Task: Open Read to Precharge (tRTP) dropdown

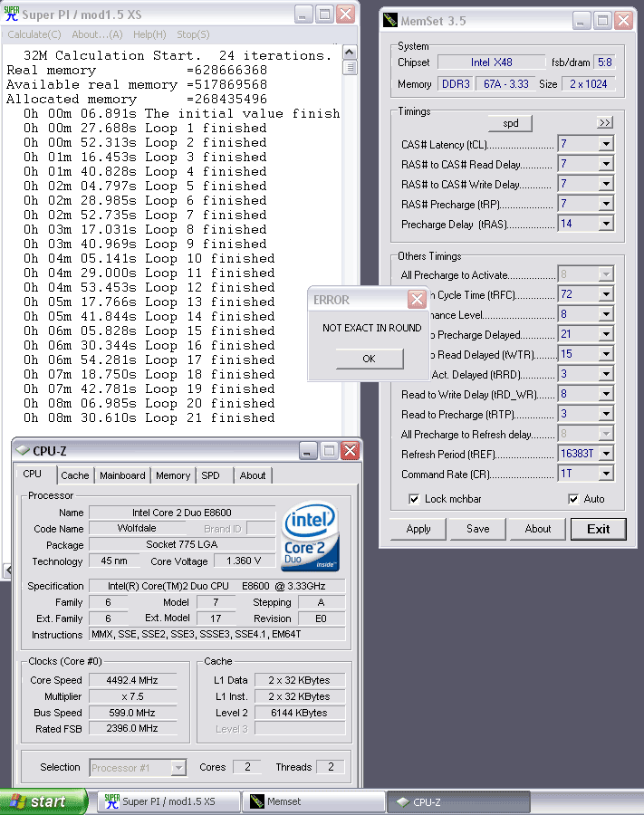Action: pos(606,414)
